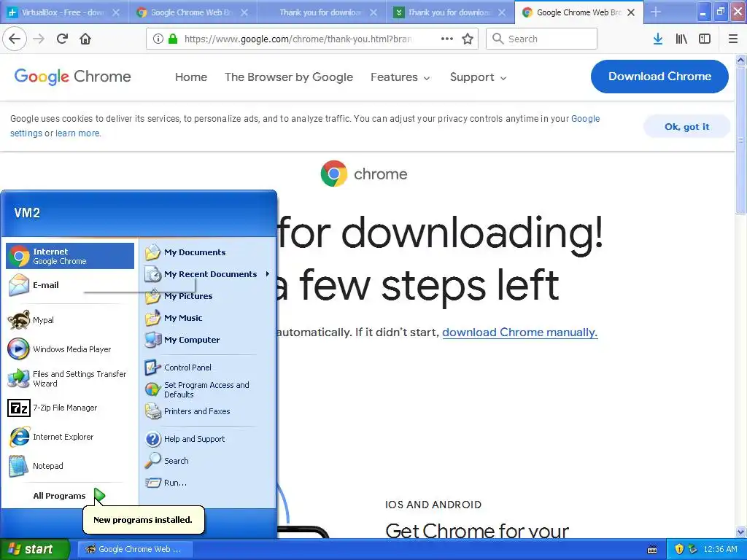This screenshot has width=747, height=560.
Task: Toggle the sidebar view icon
Action: pyautogui.click(x=705, y=39)
